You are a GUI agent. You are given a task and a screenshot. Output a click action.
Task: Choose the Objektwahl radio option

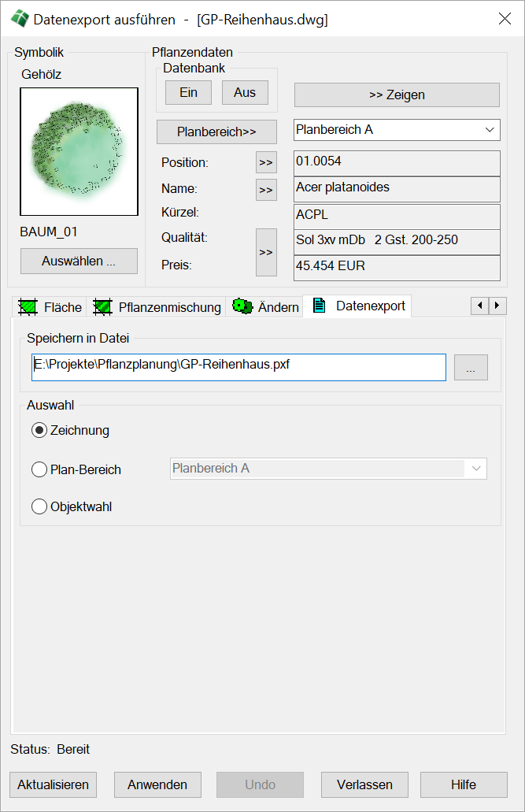tap(39, 507)
